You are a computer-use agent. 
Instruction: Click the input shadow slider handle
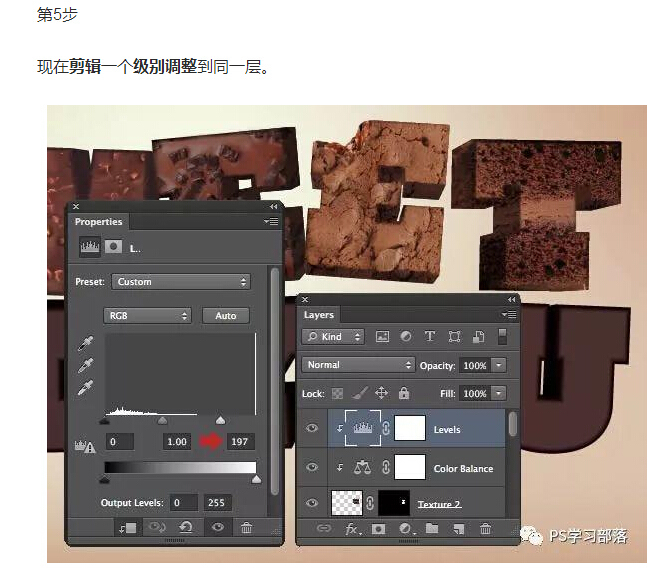(104, 421)
